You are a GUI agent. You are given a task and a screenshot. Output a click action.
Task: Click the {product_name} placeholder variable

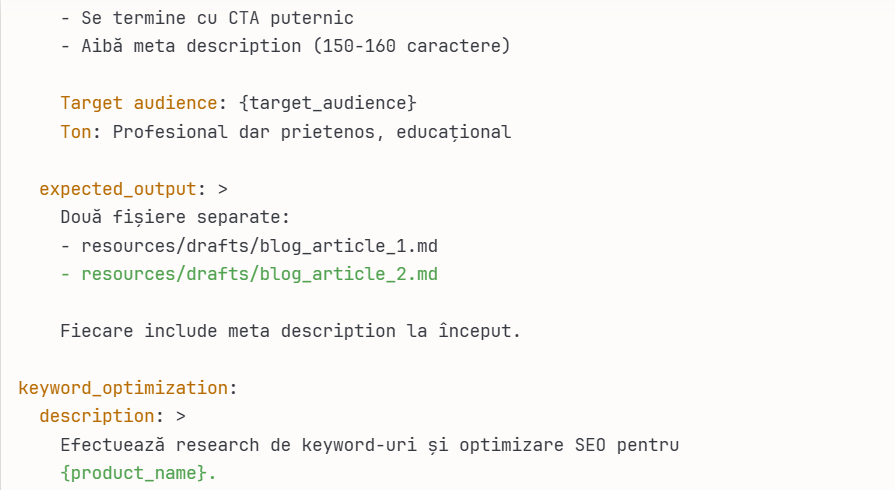(x=133, y=472)
